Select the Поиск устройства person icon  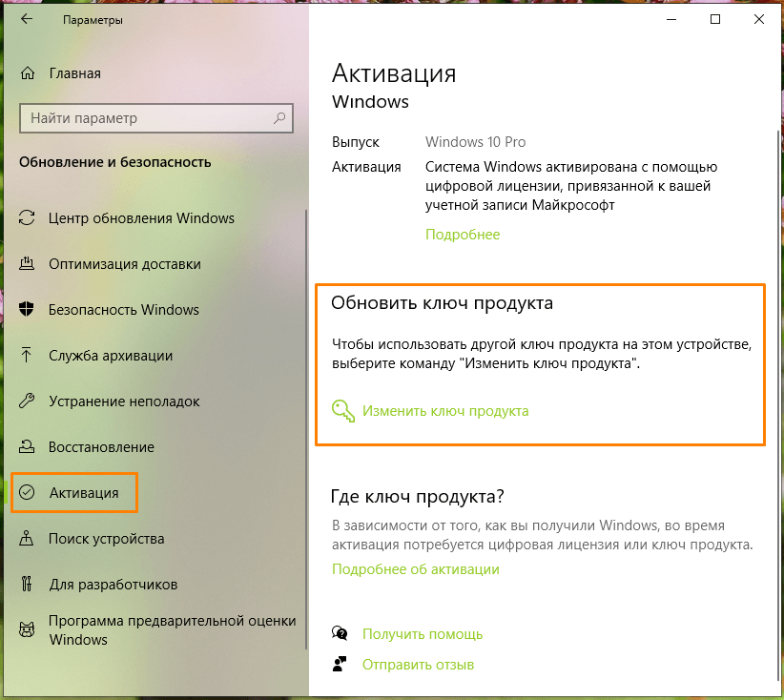[27, 539]
